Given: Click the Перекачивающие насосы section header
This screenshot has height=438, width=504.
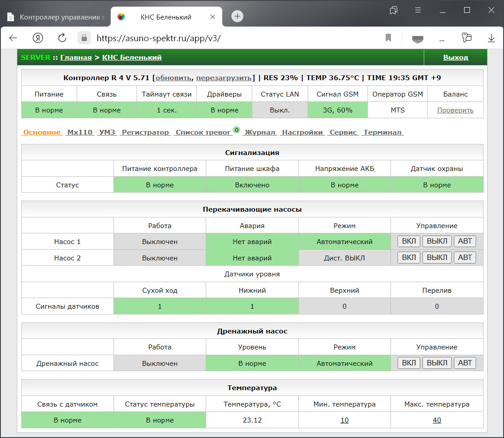Looking at the screenshot, I should (x=252, y=209).
